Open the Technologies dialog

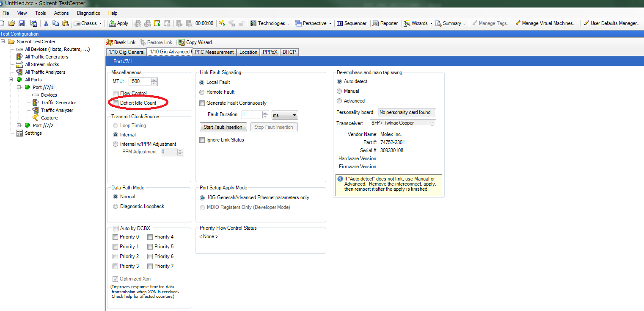click(x=270, y=23)
